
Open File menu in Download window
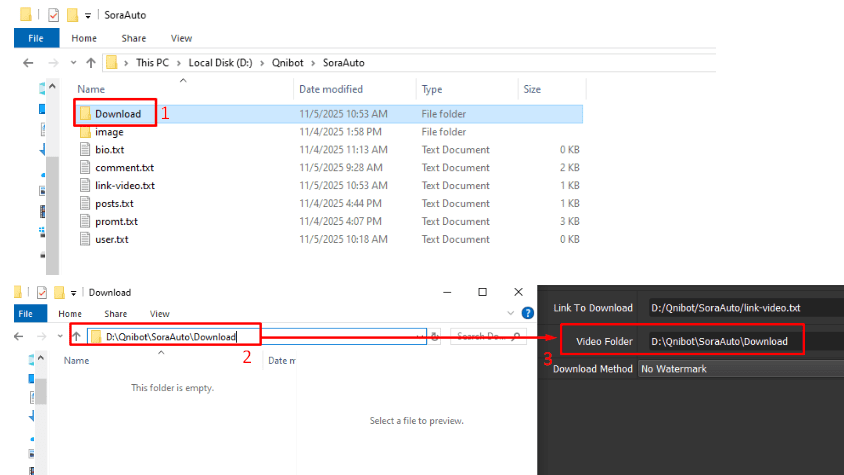point(26,313)
